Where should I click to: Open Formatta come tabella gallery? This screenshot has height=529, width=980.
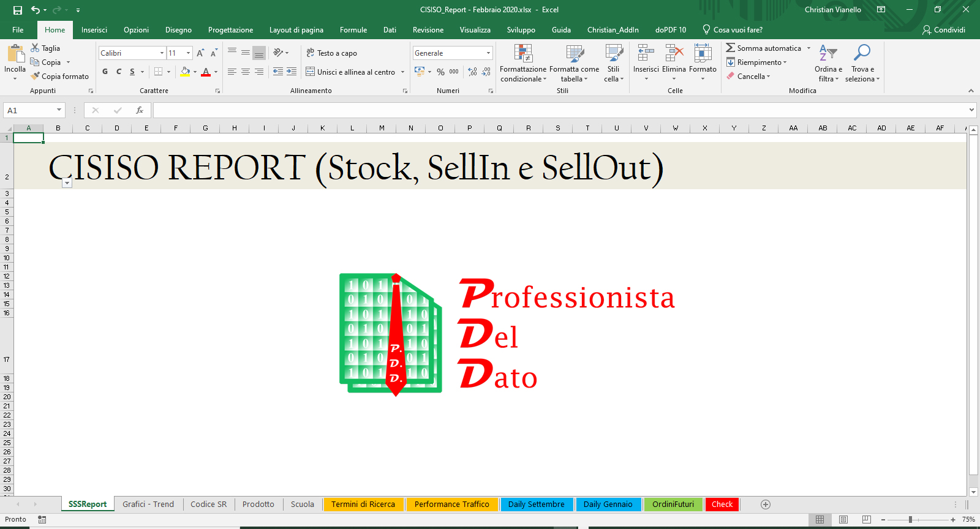point(574,64)
